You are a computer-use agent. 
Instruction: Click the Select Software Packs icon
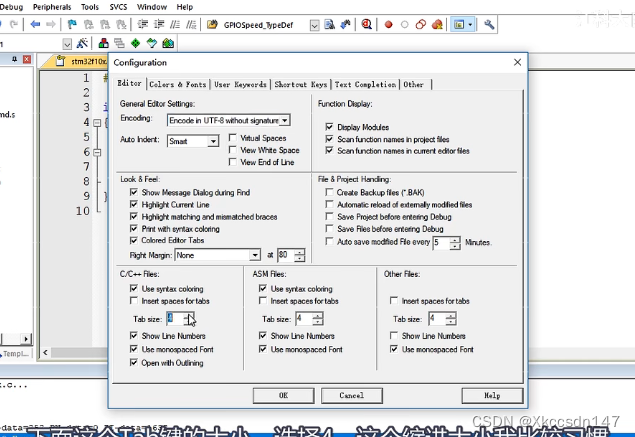click(x=152, y=43)
